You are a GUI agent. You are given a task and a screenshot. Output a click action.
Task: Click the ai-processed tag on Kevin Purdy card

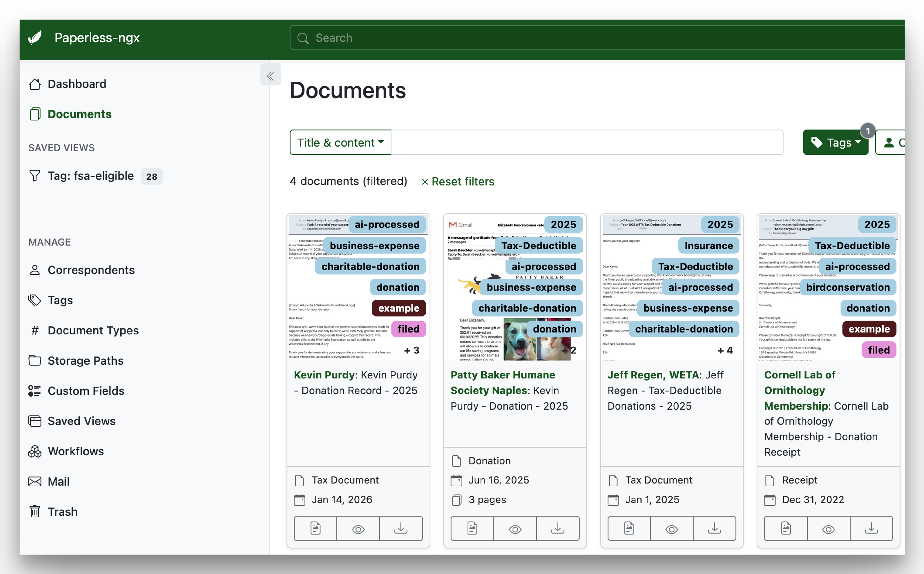(x=387, y=224)
